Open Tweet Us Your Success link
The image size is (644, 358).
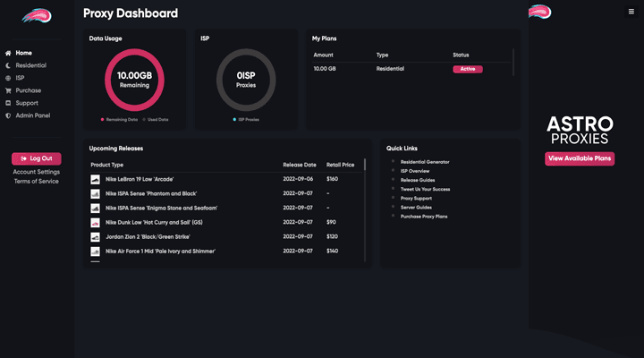coord(425,189)
